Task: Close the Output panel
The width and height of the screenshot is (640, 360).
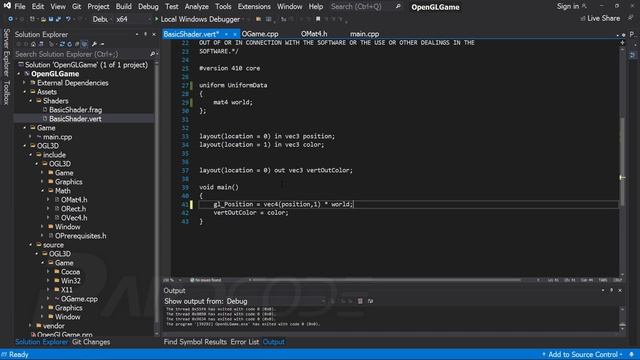Action: 620,290
